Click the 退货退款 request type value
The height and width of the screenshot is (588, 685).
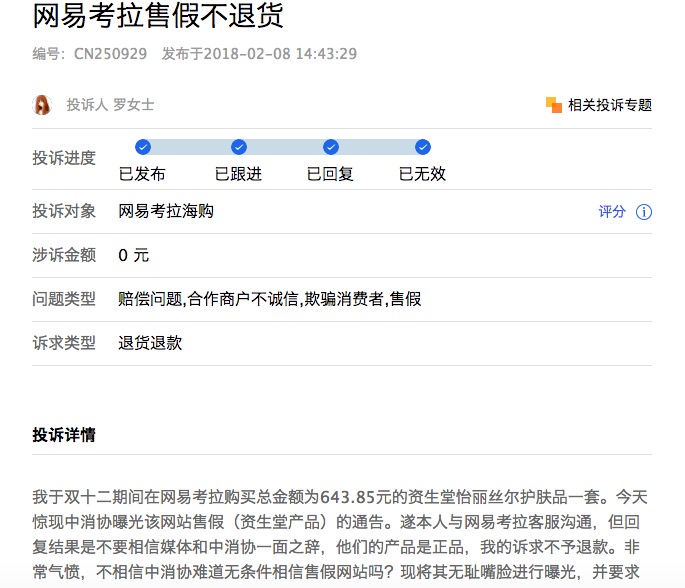point(150,343)
